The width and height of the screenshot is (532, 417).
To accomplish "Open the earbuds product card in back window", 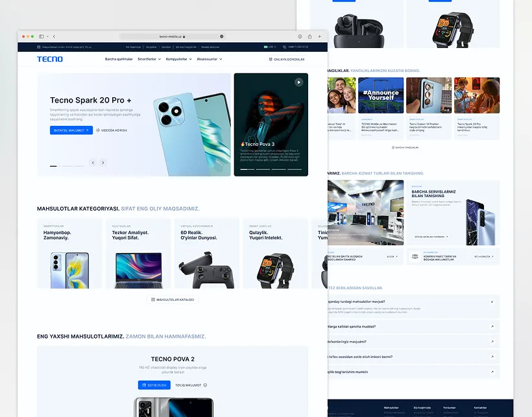I will (357, 24).
